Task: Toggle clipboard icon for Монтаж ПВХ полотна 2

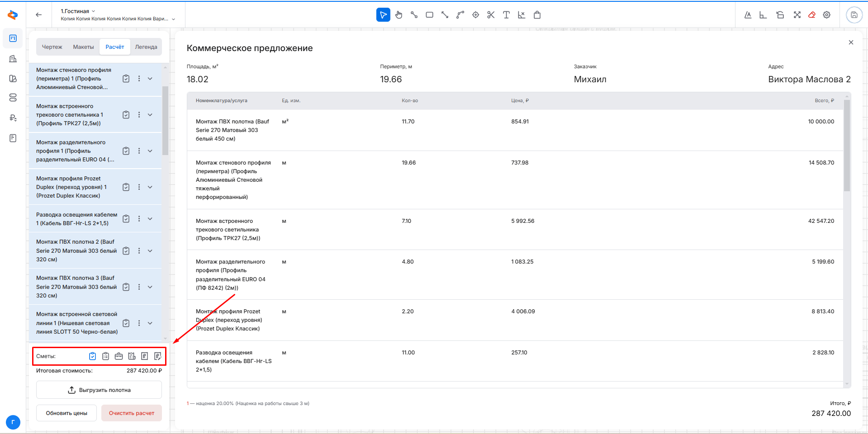Action: coord(126,251)
